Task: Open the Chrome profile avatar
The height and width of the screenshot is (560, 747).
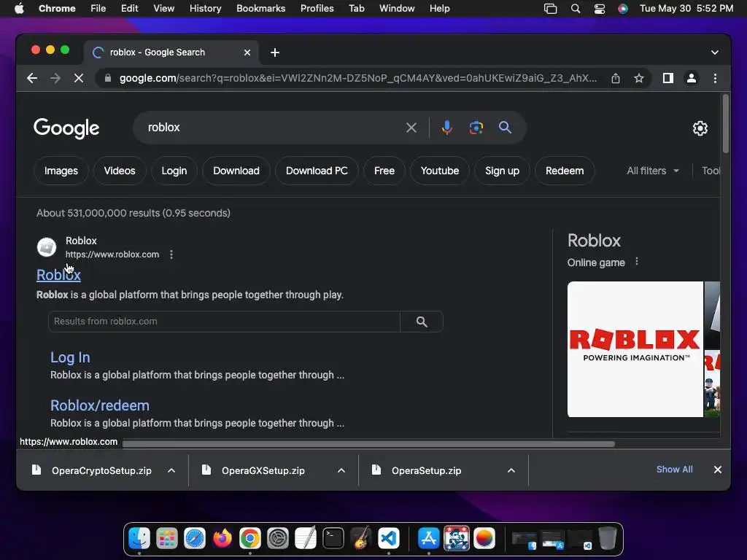Action: tap(692, 78)
